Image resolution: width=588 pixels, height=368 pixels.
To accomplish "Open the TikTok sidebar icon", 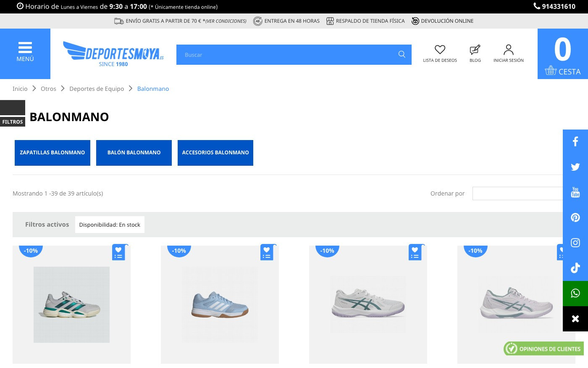I will tap(575, 268).
